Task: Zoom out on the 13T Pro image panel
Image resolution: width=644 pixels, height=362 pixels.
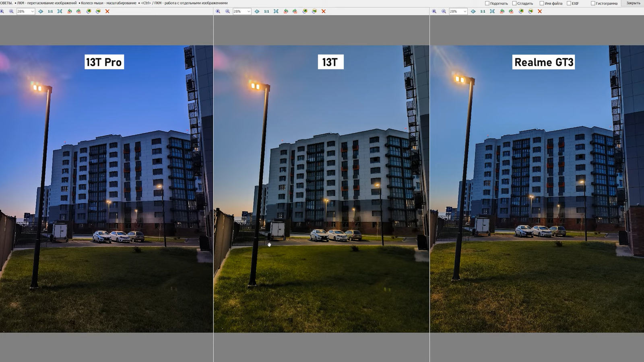Action: click(11, 11)
